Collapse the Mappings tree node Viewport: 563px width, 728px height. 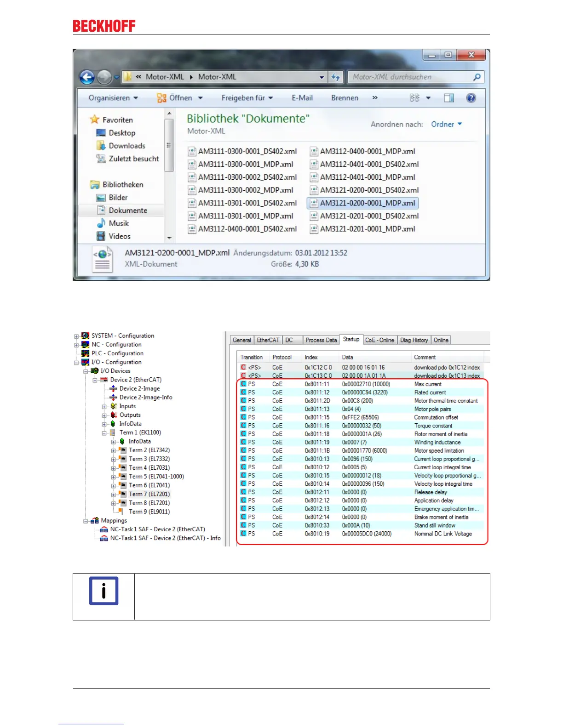pos(86,521)
